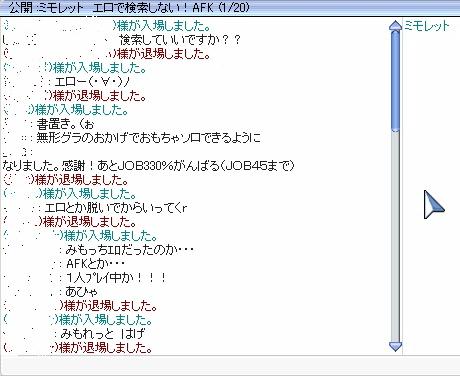
Task: Click the chat input field at bottom
Action: pyautogui.click(x=230, y=366)
